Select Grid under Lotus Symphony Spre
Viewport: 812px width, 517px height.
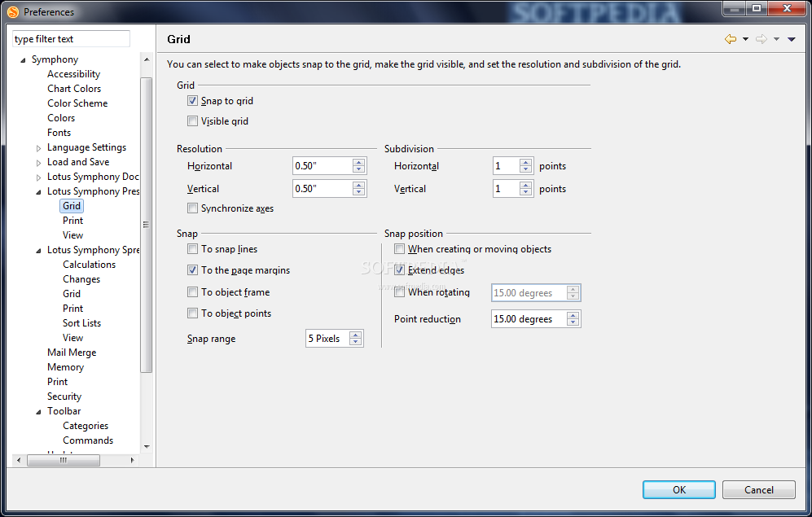point(72,293)
